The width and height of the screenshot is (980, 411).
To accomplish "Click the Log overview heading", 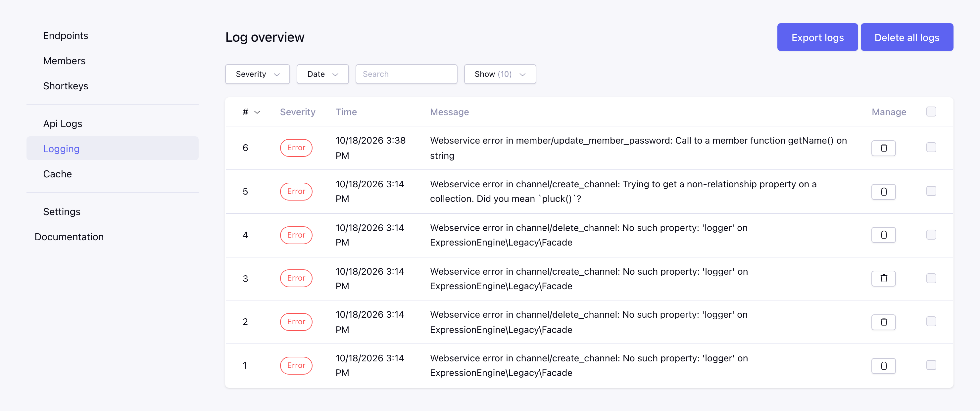I will (x=265, y=37).
